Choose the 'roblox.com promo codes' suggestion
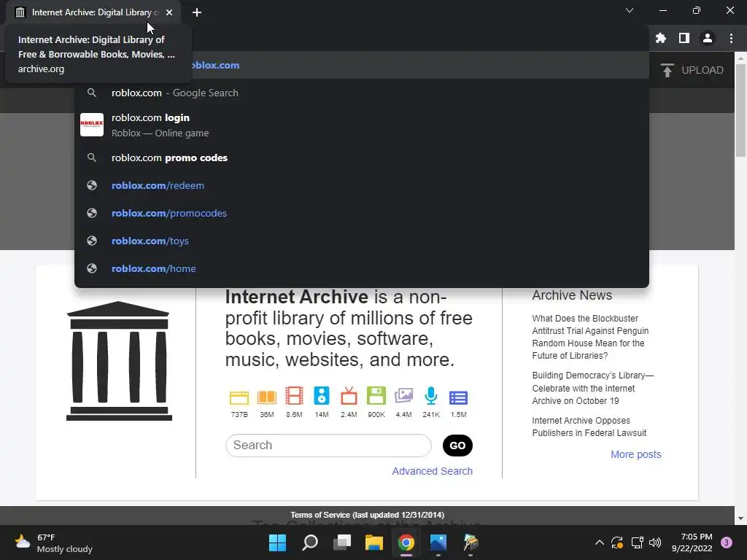 [x=362, y=157]
